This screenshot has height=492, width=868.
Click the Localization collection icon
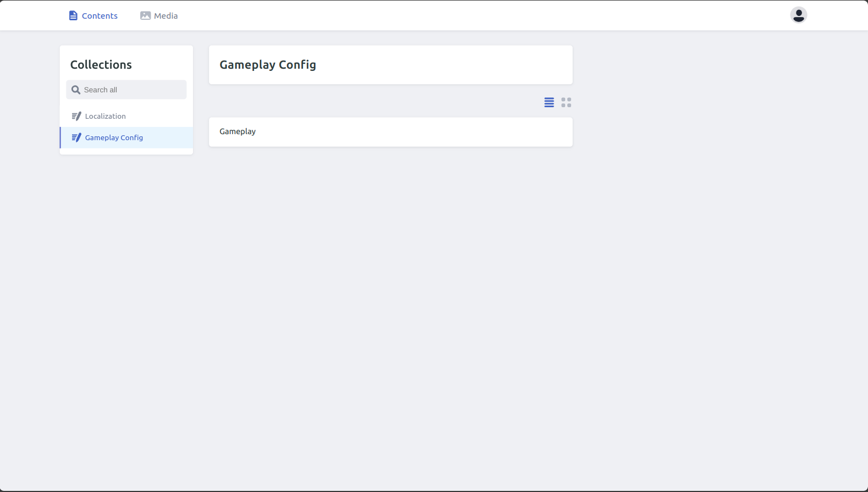[x=76, y=116]
